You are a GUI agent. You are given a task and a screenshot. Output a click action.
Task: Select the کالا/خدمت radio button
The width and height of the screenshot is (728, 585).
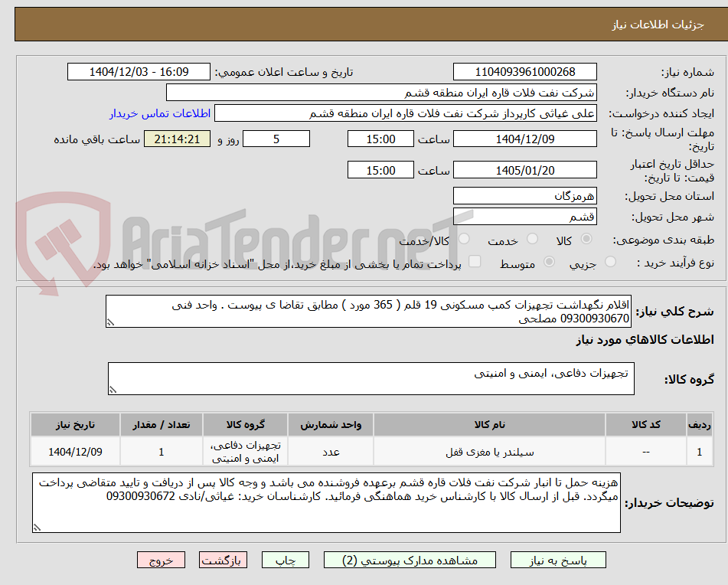tap(464, 239)
